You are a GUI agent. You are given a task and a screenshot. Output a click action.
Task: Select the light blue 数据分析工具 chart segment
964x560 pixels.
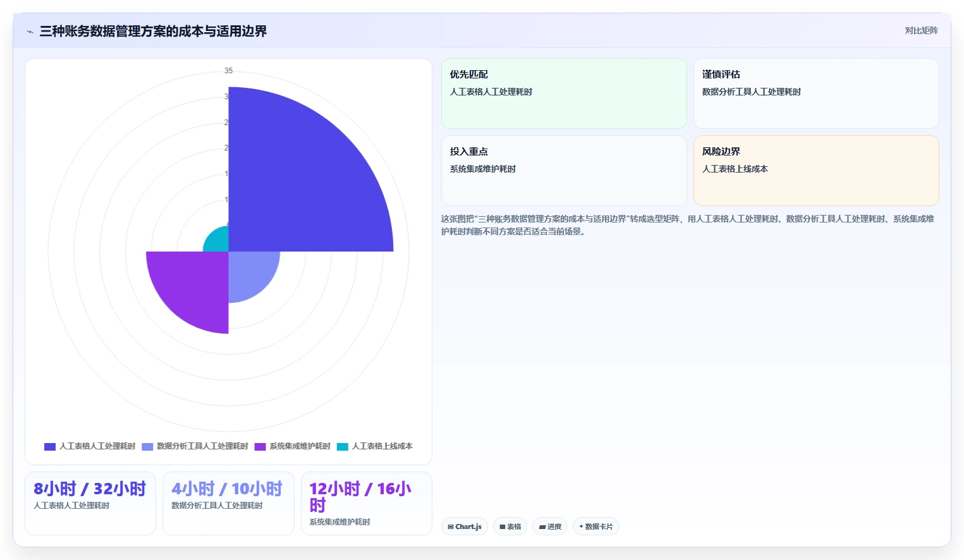tap(250, 273)
